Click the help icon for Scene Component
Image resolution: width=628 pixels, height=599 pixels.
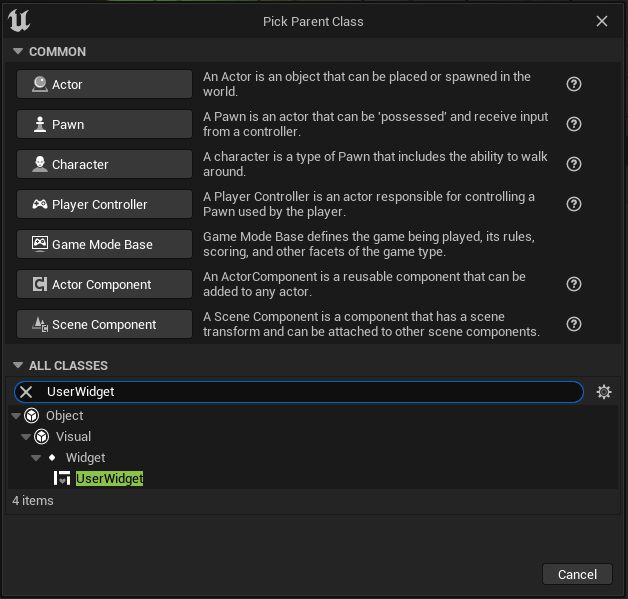coord(574,325)
